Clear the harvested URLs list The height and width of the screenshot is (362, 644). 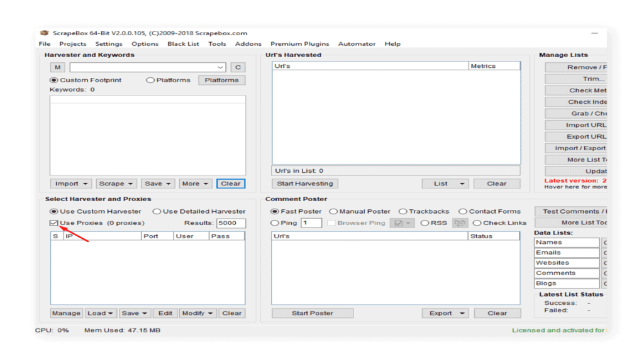click(x=497, y=184)
